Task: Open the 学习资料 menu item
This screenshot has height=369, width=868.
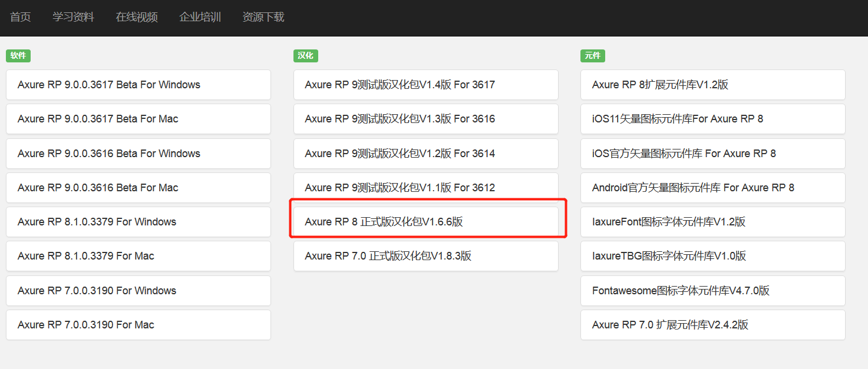Action: (x=73, y=17)
